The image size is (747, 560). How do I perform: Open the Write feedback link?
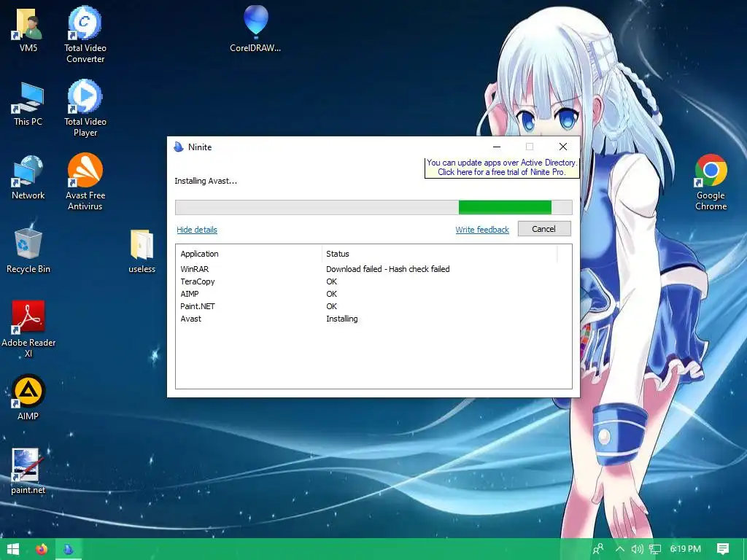(482, 230)
